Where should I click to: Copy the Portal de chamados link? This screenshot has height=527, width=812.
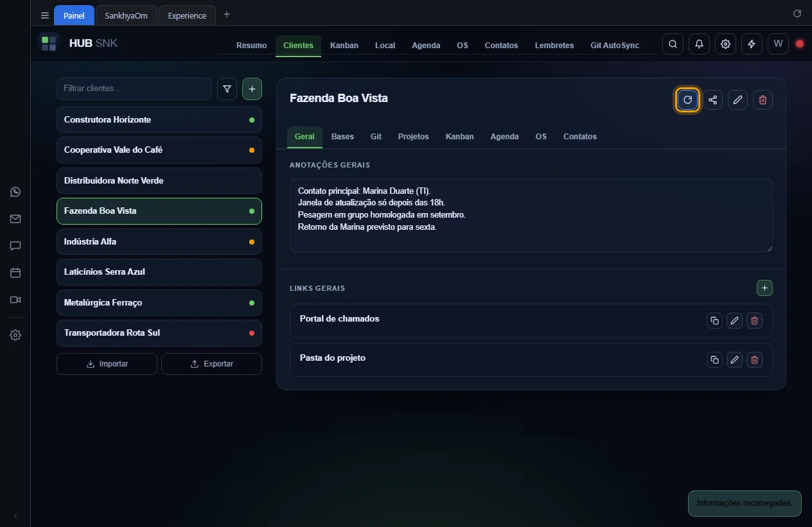(x=714, y=320)
